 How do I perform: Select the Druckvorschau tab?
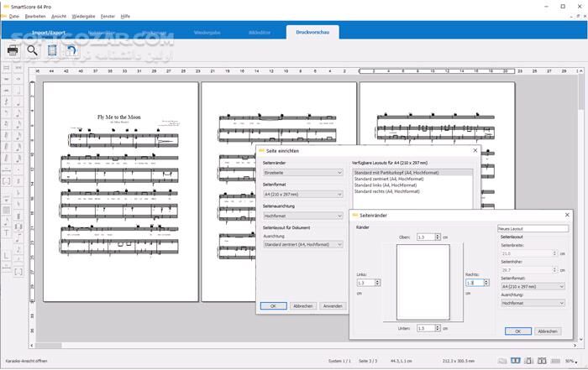312,32
